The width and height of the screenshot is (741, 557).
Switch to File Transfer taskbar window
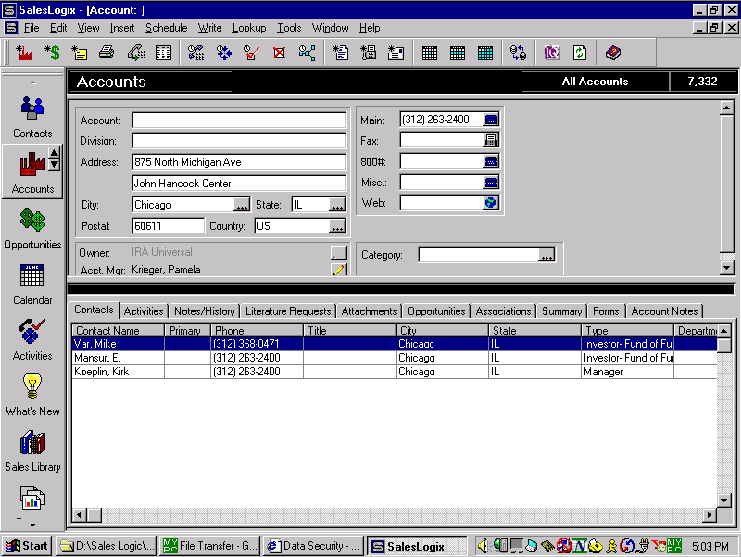pos(210,546)
